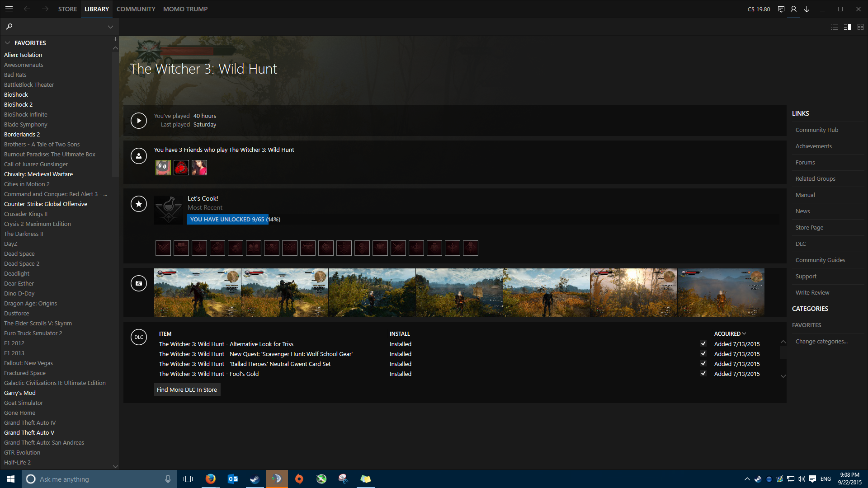Toggle the Fool's Gold DLC checkbox
868x488 pixels.
(x=703, y=374)
